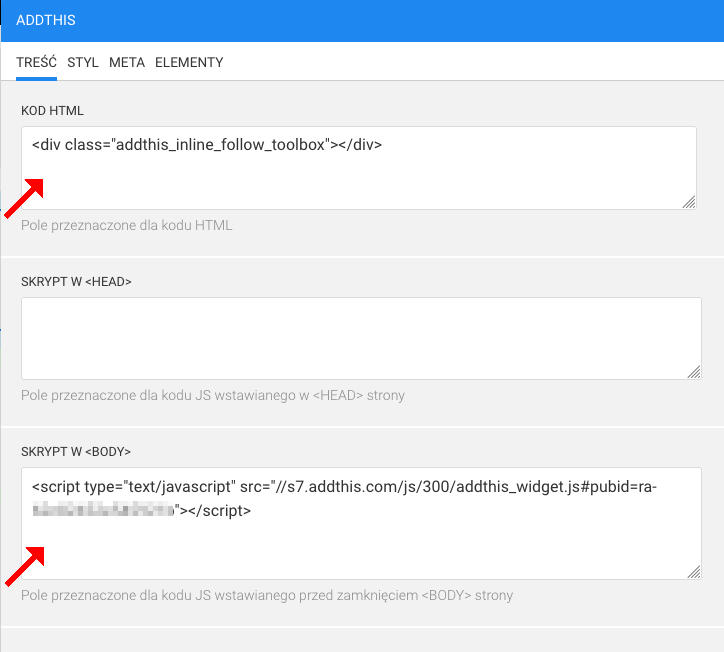Click the SKRYPT W <HEAD> label
This screenshot has height=652, width=724.
click(x=76, y=282)
